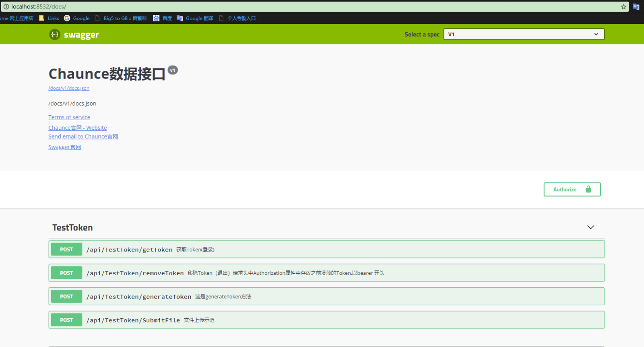
Task: Click the browser address bar URL
Action: click(x=39, y=6)
